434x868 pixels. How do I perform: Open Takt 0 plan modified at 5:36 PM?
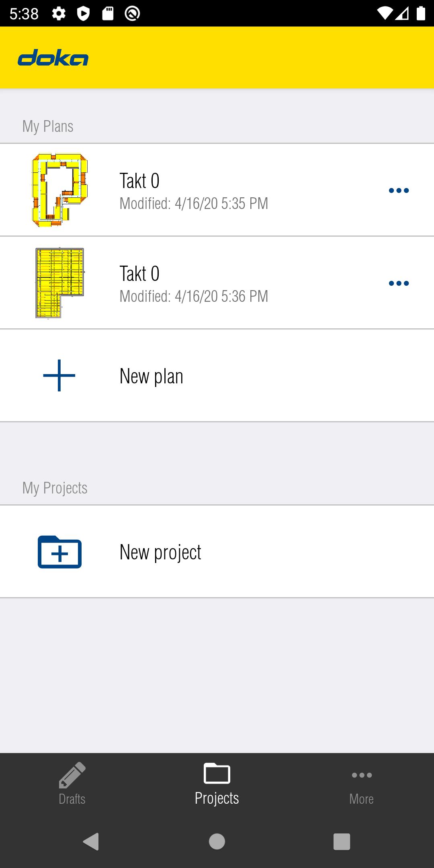click(x=193, y=283)
